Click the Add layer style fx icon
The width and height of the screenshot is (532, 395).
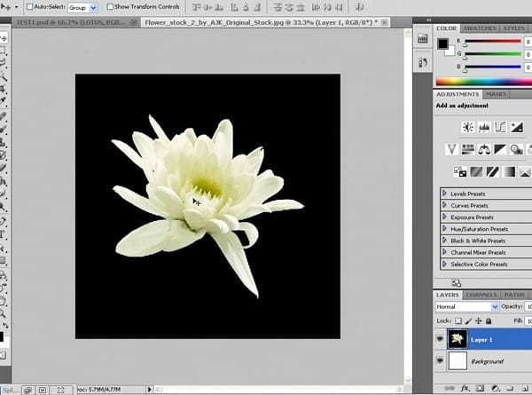(x=465, y=388)
